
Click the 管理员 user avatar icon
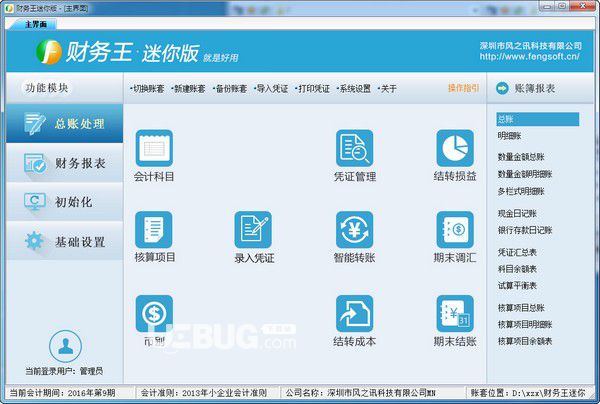[65, 346]
